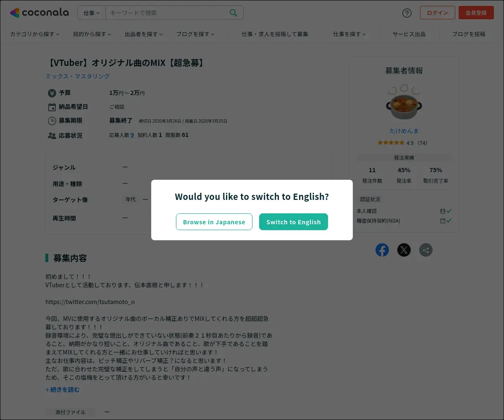This screenshot has height=420, width=504.
Task: Click the ご相談 delivery date value
Action: point(117,107)
